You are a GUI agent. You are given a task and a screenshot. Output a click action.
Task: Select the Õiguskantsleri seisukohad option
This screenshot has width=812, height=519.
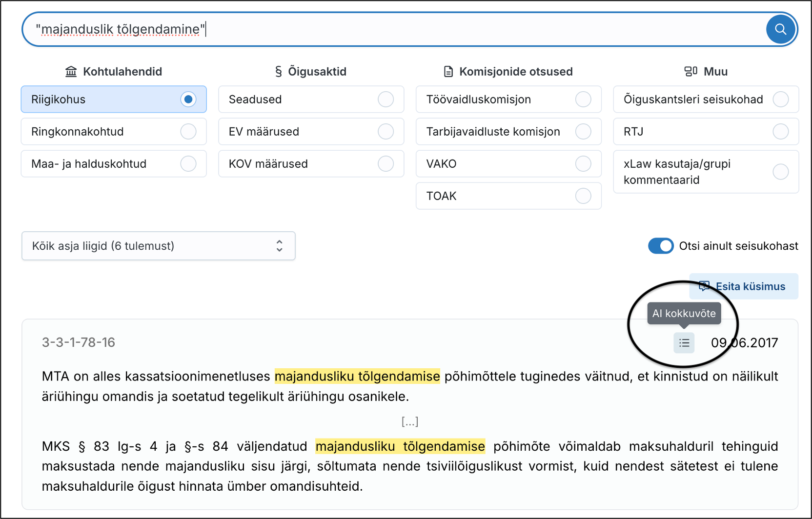pos(780,100)
